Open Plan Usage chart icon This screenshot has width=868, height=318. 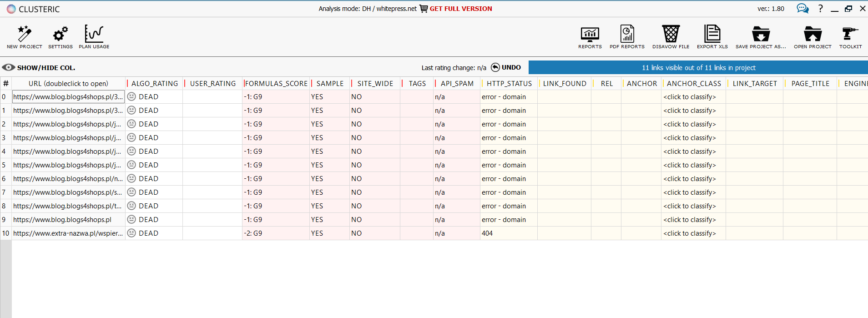(x=94, y=34)
